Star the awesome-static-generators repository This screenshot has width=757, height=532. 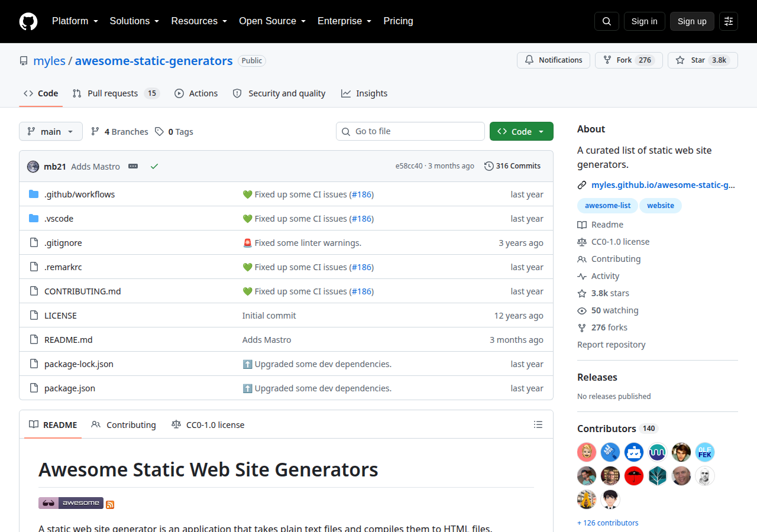(703, 60)
